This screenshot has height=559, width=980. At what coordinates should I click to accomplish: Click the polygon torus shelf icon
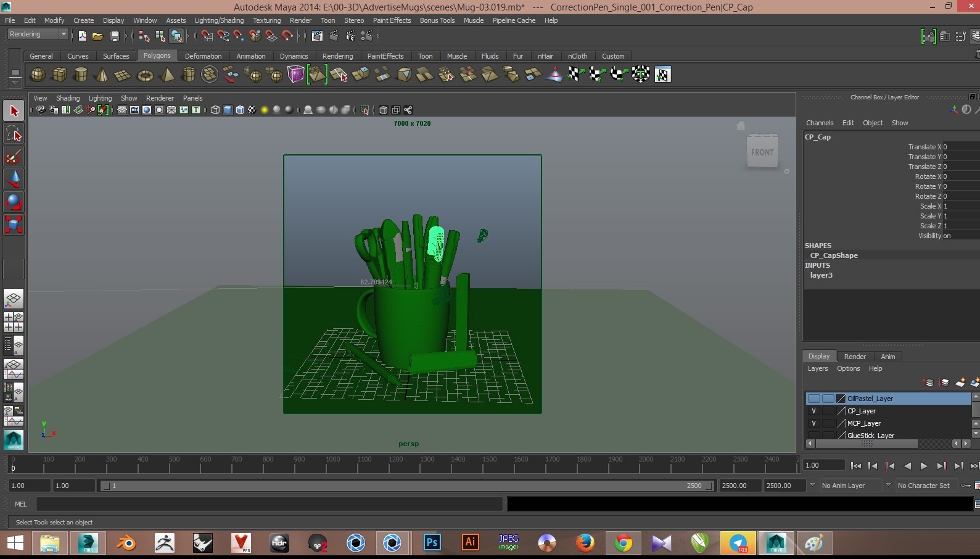[x=145, y=75]
